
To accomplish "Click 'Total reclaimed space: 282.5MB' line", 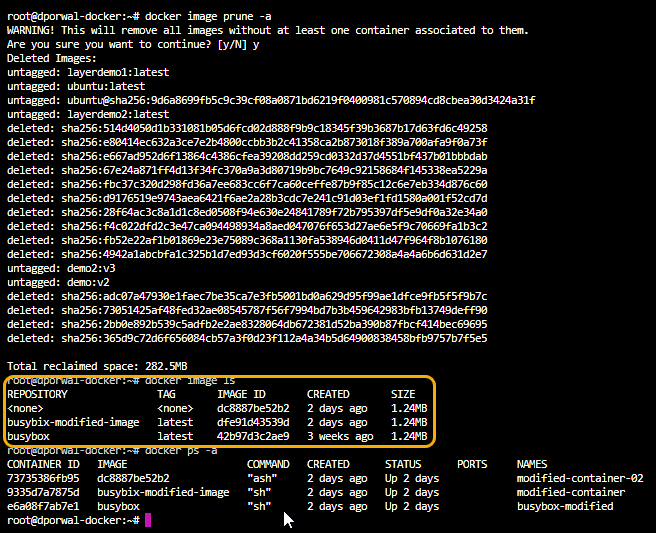I will (97, 366).
